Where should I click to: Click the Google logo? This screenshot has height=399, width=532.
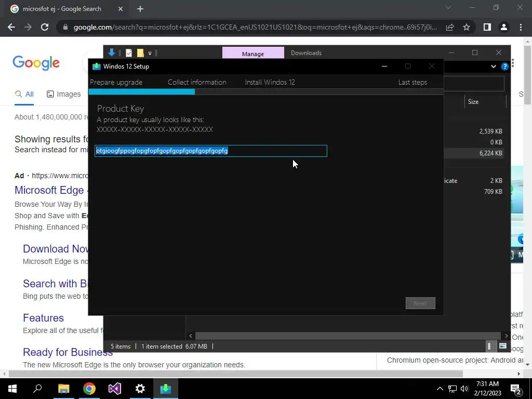click(x=36, y=63)
